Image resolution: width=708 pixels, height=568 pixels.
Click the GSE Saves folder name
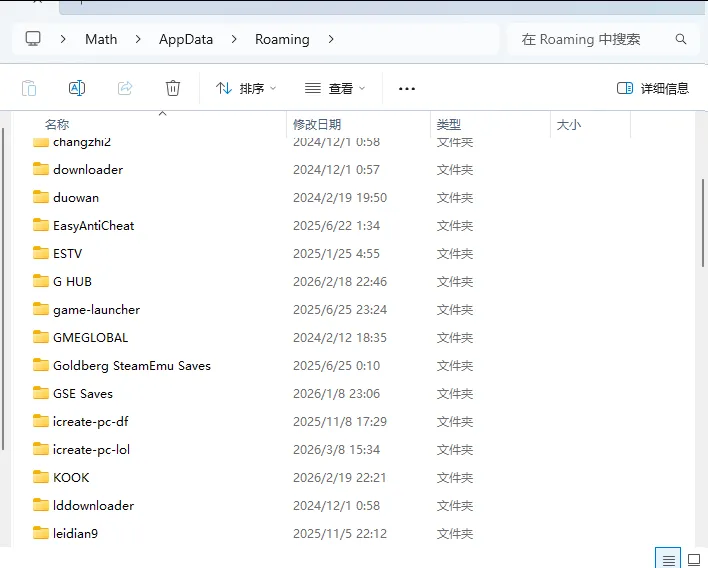point(83,394)
